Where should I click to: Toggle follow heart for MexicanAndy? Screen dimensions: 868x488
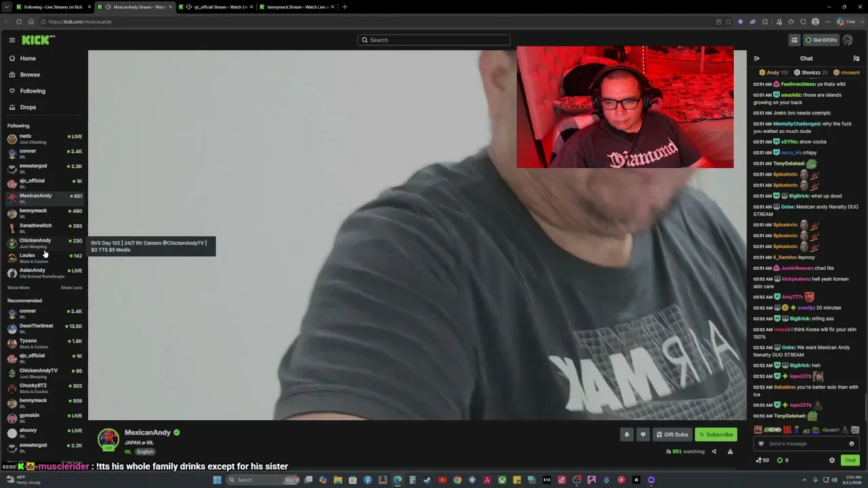[643, 434]
